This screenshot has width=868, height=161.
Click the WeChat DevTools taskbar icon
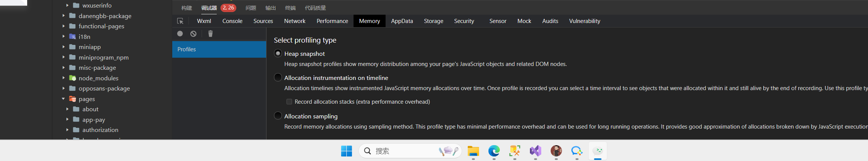pyautogui.click(x=597, y=151)
